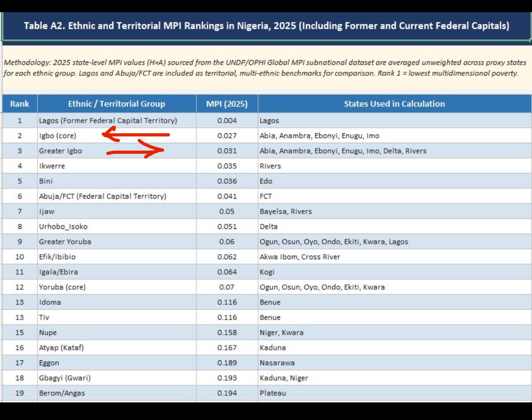Click the MPI value 0.051
This screenshot has width=532, height=420.
point(227,226)
